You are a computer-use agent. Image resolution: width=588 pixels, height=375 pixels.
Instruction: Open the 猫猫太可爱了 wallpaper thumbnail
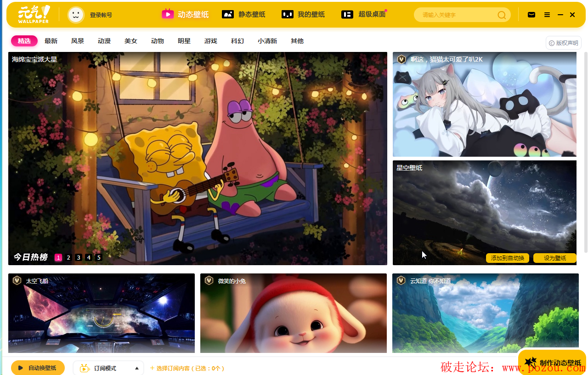pyautogui.click(x=485, y=104)
